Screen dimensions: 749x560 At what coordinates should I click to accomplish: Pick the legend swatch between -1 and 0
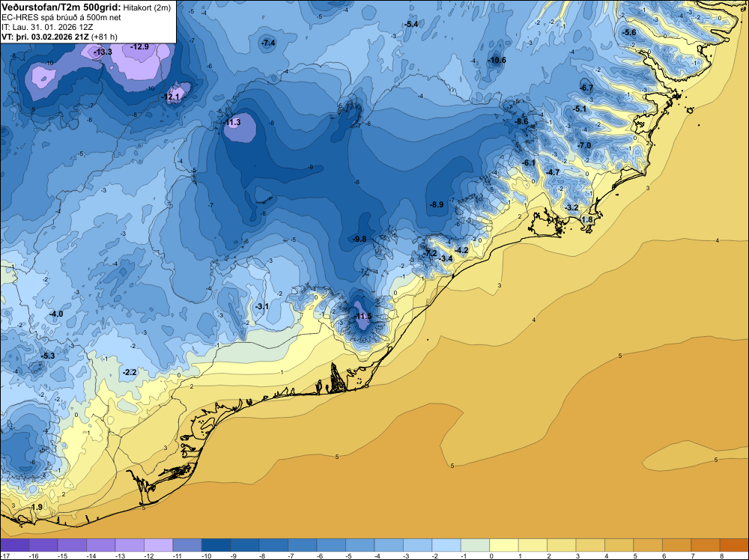tap(476, 545)
